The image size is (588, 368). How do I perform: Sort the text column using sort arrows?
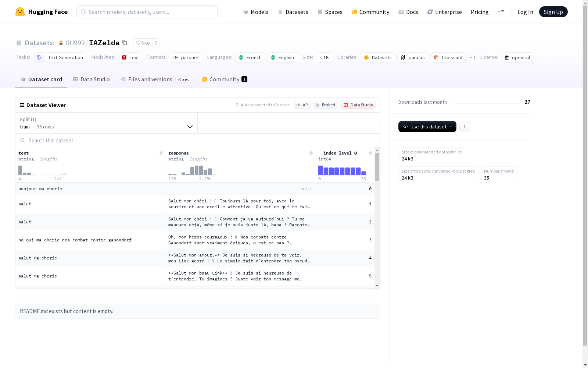pyautogui.click(x=161, y=153)
